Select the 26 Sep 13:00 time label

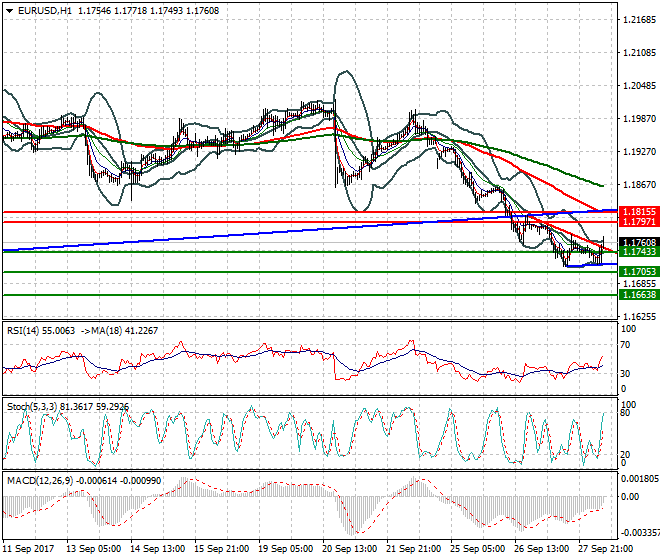pos(541,549)
